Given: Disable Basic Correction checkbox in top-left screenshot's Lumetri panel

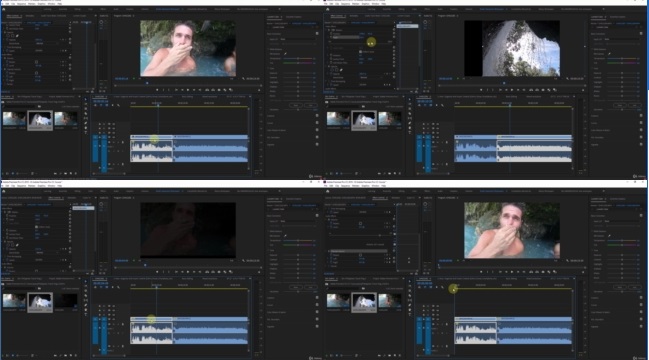Looking at the screenshot, I should 317,33.
